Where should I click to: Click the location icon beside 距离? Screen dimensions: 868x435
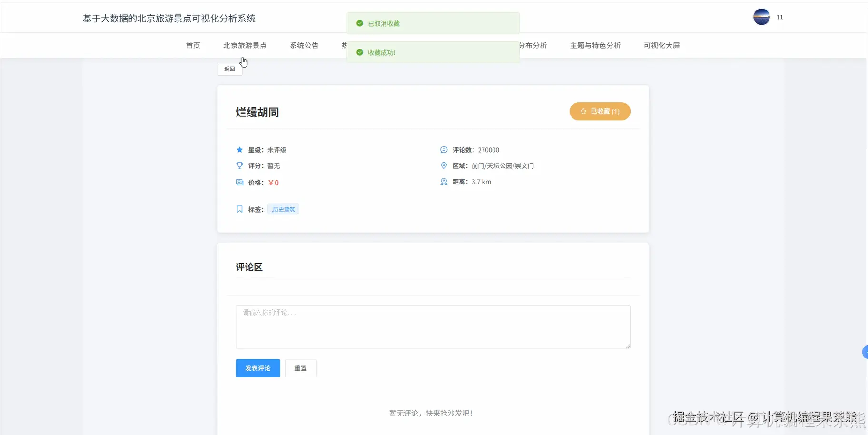coord(444,182)
